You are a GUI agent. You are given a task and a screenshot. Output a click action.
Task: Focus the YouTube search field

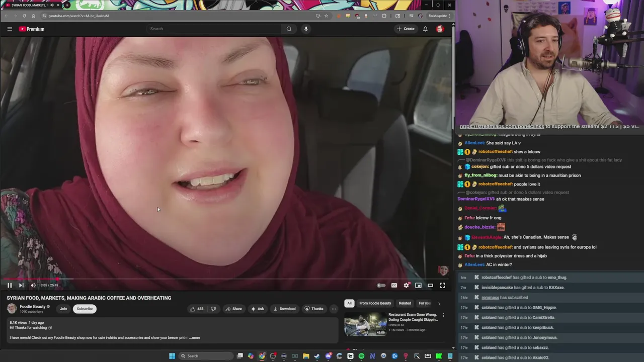[214, 29]
